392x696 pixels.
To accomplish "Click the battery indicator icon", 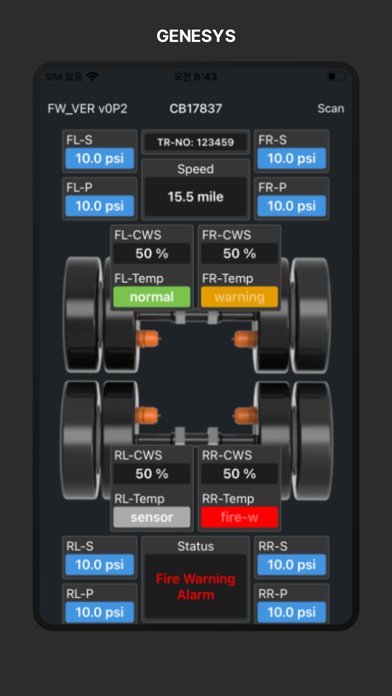I will [337, 76].
